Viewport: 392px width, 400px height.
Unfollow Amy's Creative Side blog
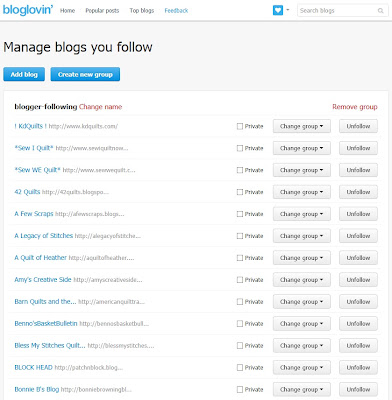coord(358,280)
